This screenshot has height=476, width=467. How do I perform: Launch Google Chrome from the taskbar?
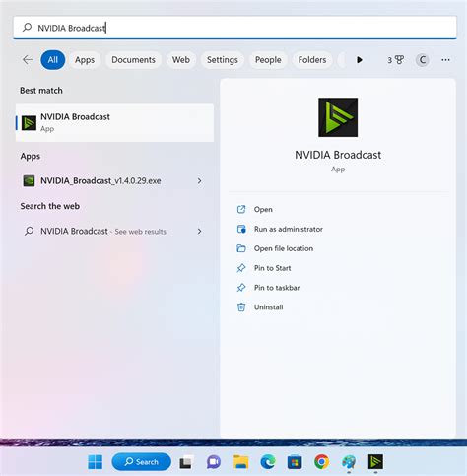point(322,462)
